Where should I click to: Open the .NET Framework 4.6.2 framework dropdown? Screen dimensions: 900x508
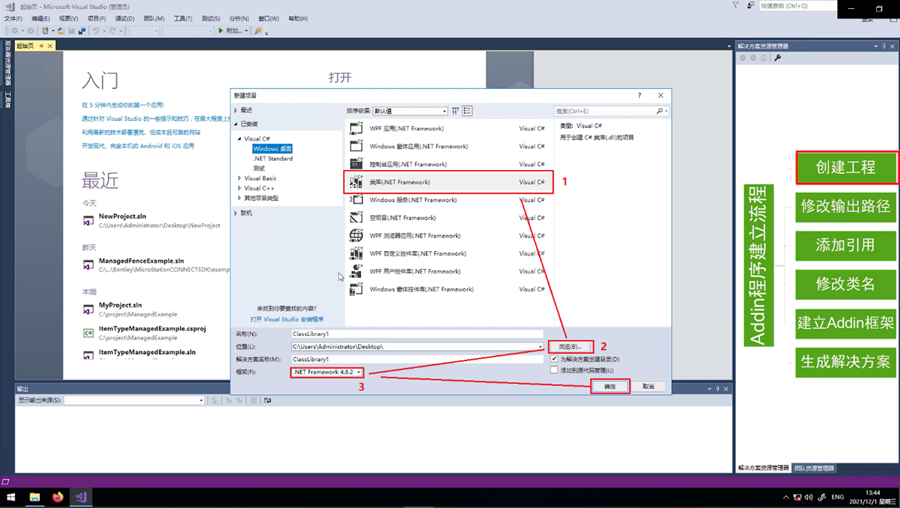pos(327,372)
